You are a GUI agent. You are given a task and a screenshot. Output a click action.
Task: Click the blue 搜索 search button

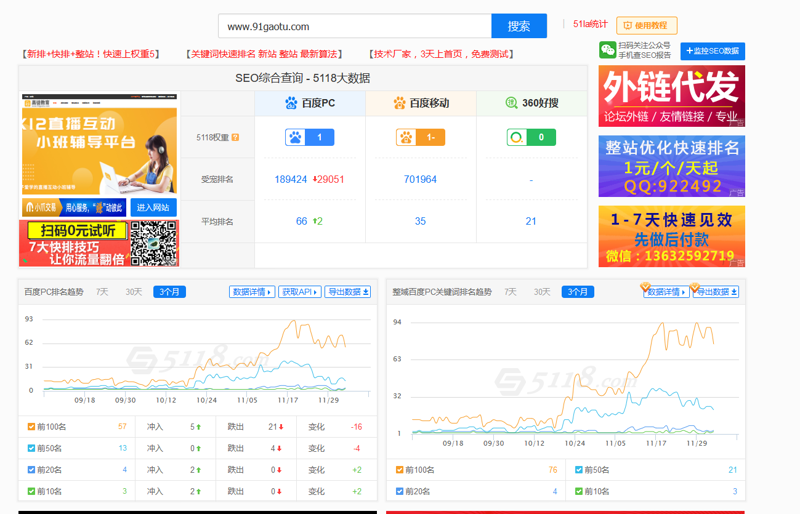pyautogui.click(x=519, y=26)
